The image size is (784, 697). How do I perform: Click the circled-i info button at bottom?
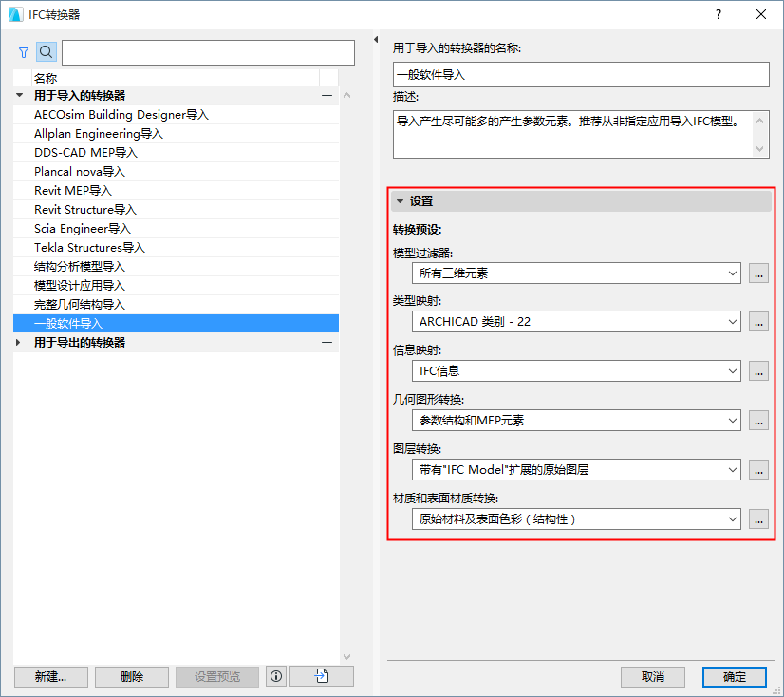pyautogui.click(x=275, y=676)
